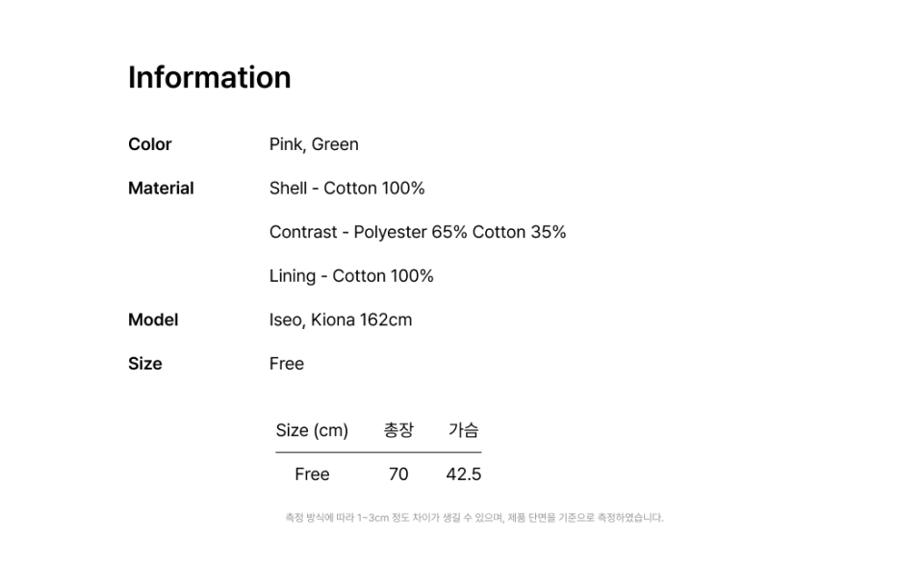Screen dimensions: 924x588
Task: Select the Lining - Cotton 100% line
Action: tap(351, 276)
